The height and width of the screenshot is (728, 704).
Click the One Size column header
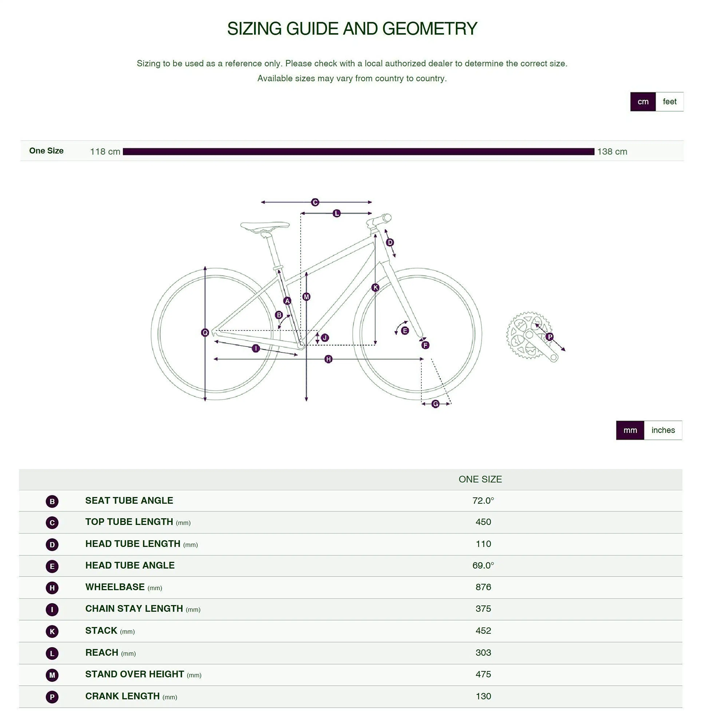click(x=480, y=479)
